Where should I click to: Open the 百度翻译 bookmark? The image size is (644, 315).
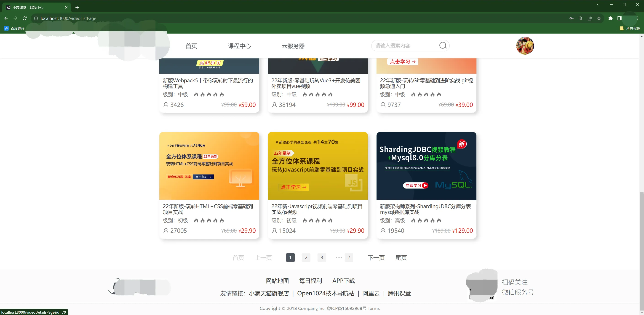point(14,29)
